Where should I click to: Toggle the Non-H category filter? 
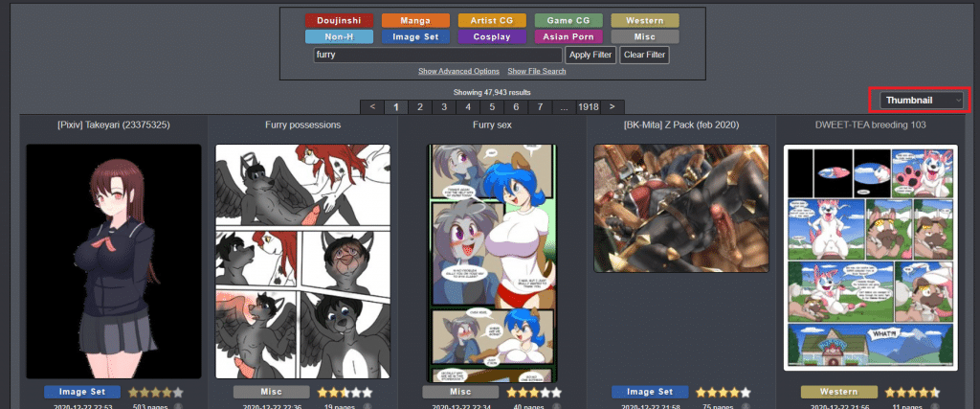point(340,37)
